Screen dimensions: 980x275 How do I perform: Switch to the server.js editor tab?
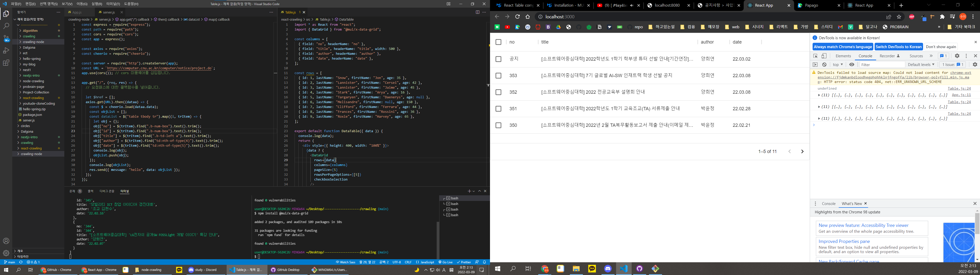point(108,12)
